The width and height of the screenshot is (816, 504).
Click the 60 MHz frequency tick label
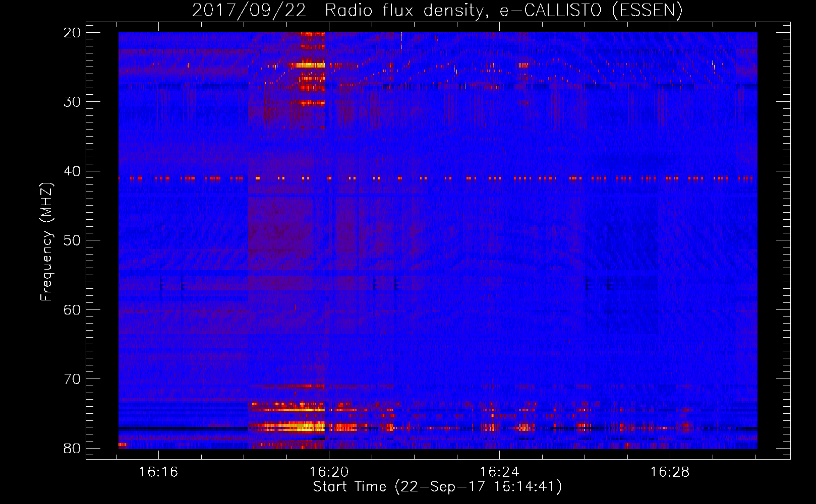pyautogui.click(x=73, y=310)
